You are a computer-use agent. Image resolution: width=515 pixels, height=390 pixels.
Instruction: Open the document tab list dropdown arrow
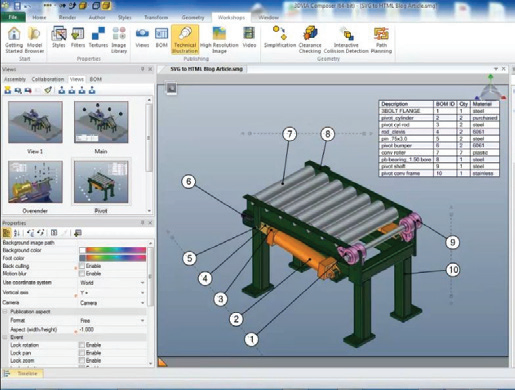point(496,69)
